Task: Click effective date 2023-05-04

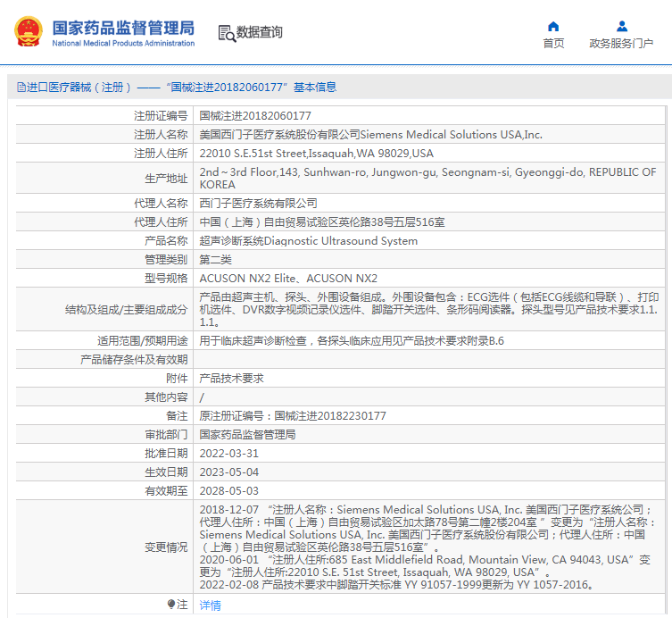Action: pyautogui.click(x=229, y=472)
